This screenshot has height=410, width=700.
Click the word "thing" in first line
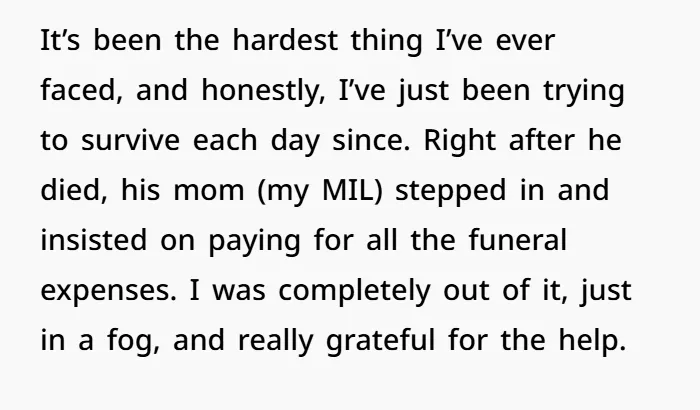click(387, 40)
